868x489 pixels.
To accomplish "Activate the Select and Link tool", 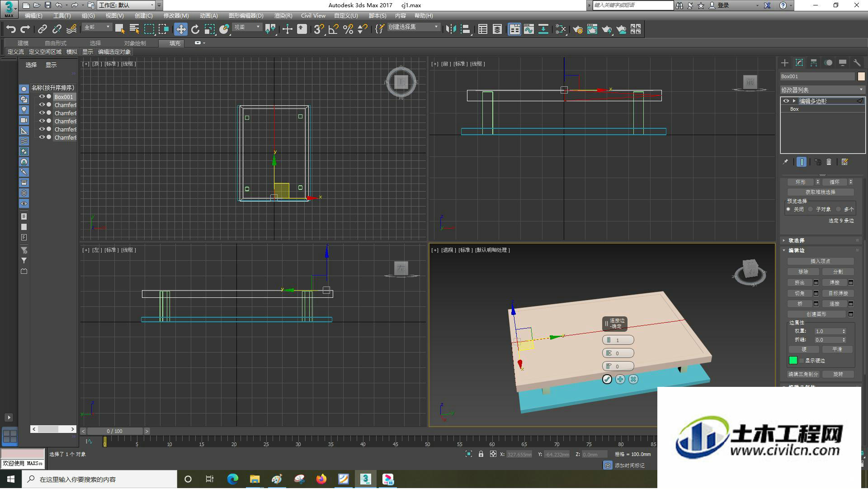I will 42,29.
